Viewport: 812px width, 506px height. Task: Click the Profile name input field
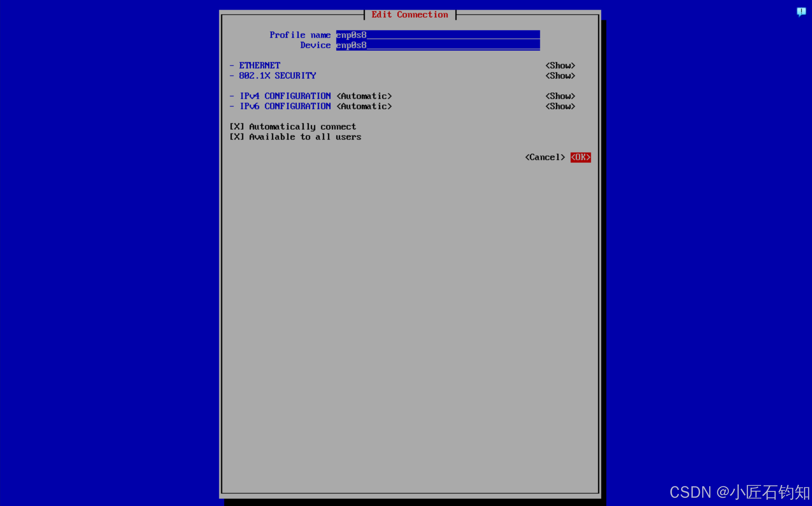438,35
